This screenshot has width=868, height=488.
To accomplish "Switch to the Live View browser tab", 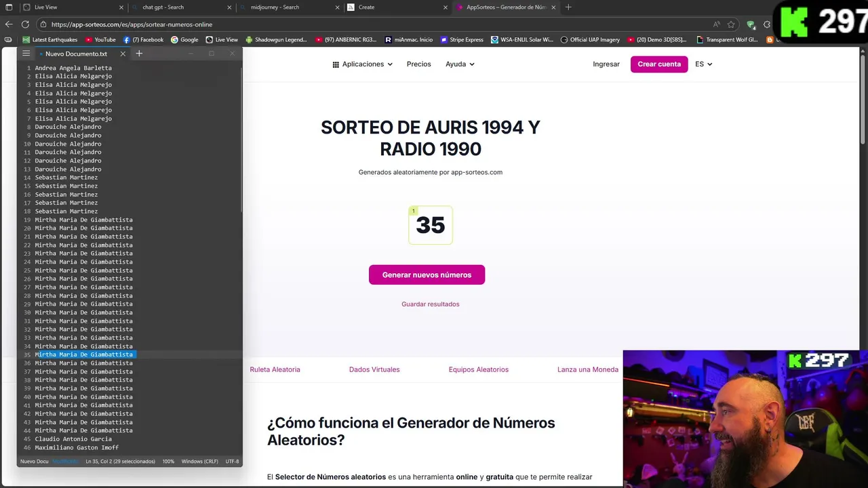I will (x=72, y=7).
